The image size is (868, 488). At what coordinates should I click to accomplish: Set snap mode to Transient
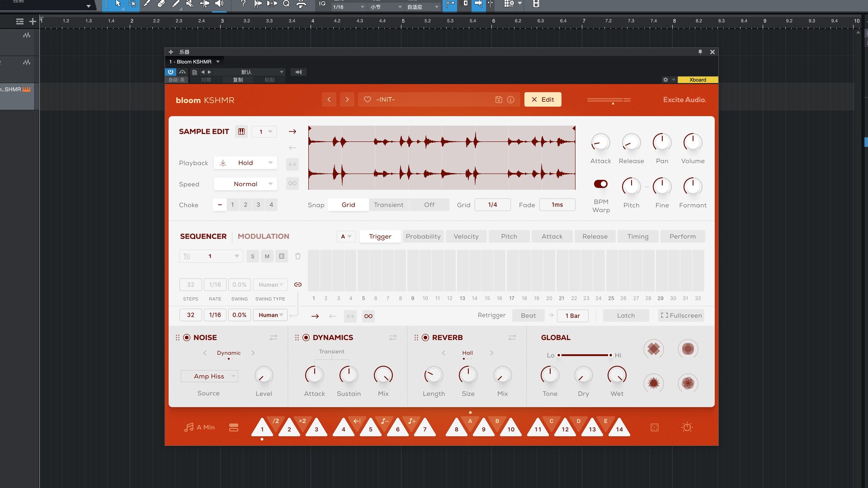(389, 205)
